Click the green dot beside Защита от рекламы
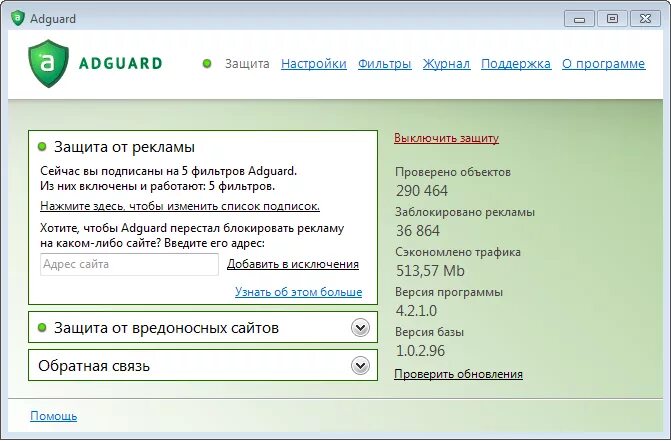Image resolution: width=671 pixels, height=441 pixels. click(42, 147)
